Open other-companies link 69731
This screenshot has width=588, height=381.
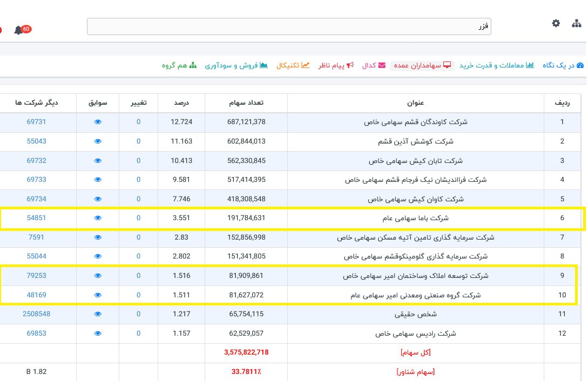(36, 122)
